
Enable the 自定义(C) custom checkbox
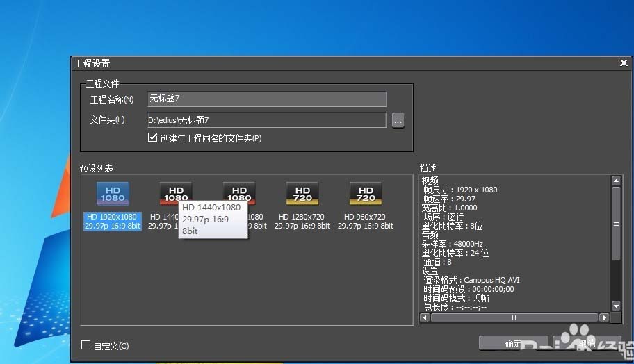pyautogui.click(x=86, y=345)
